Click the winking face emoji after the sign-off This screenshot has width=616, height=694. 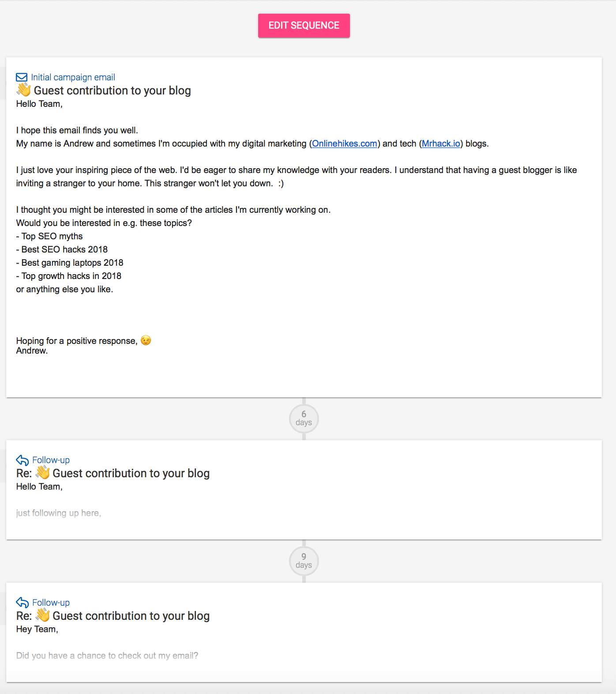point(146,340)
